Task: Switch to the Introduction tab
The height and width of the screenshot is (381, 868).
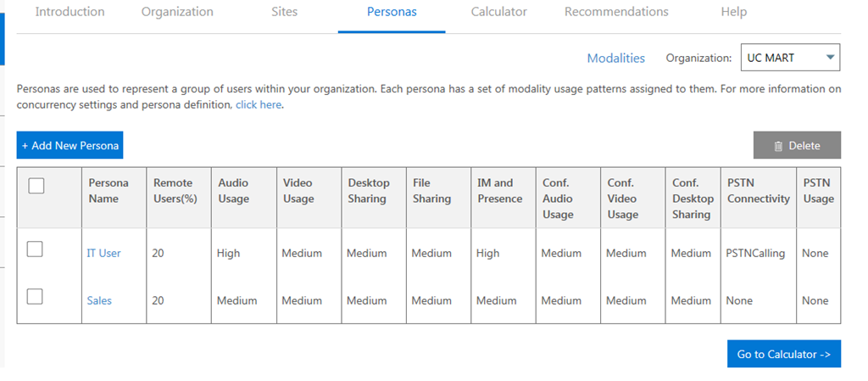Action: coord(70,12)
